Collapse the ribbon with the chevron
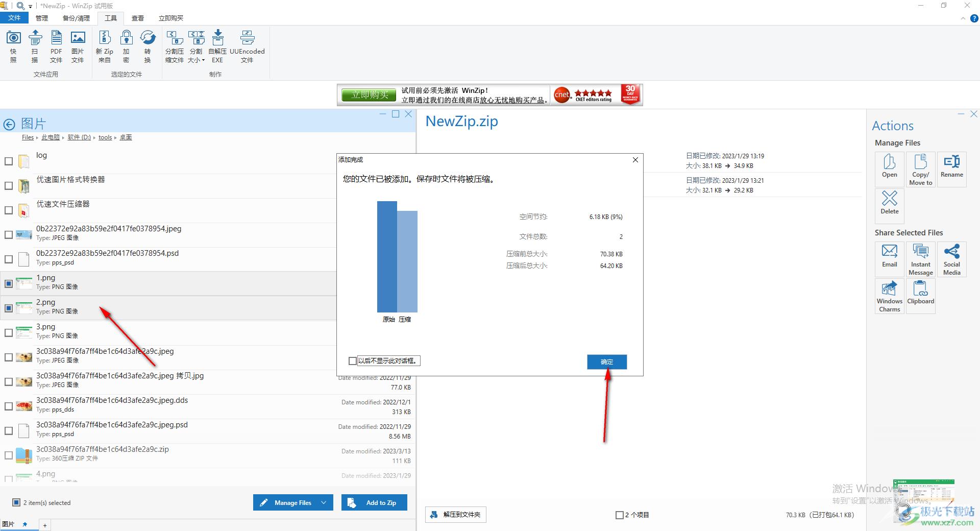Screen dimensions: 980x531 point(963,18)
